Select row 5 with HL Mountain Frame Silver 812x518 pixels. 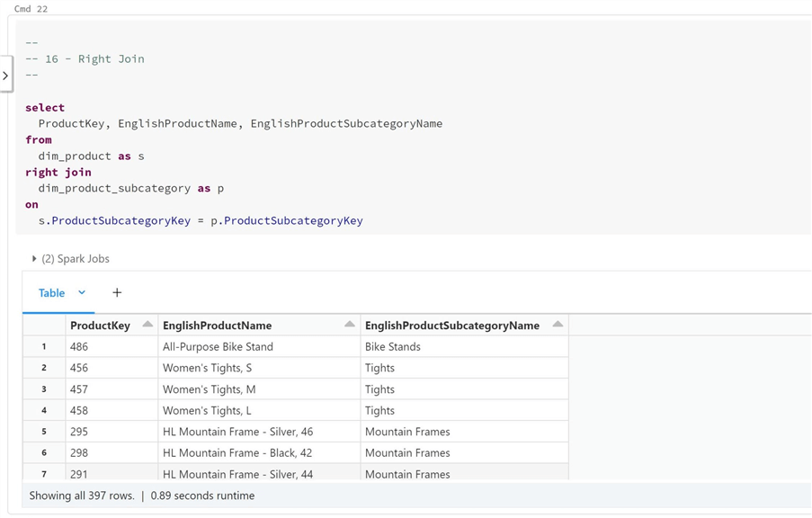click(270, 431)
